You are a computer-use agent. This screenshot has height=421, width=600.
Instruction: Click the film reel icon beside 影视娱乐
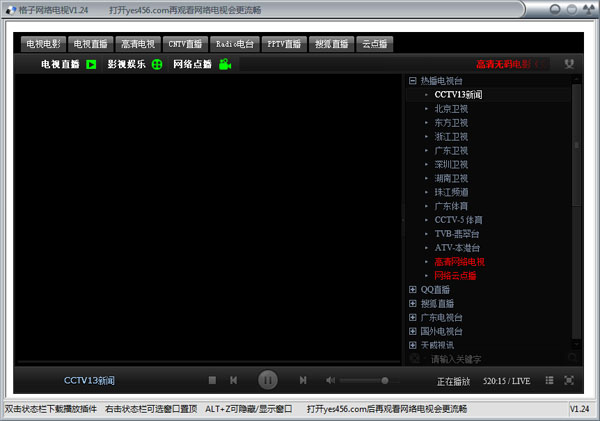[157, 64]
